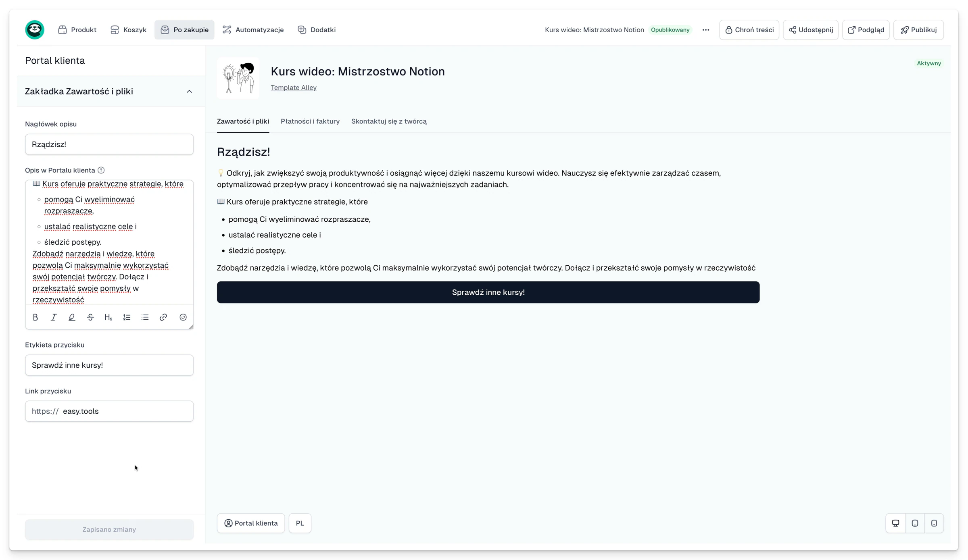
Task: Toggle bold formatting in description editor
Action: [x=35, y=317]
